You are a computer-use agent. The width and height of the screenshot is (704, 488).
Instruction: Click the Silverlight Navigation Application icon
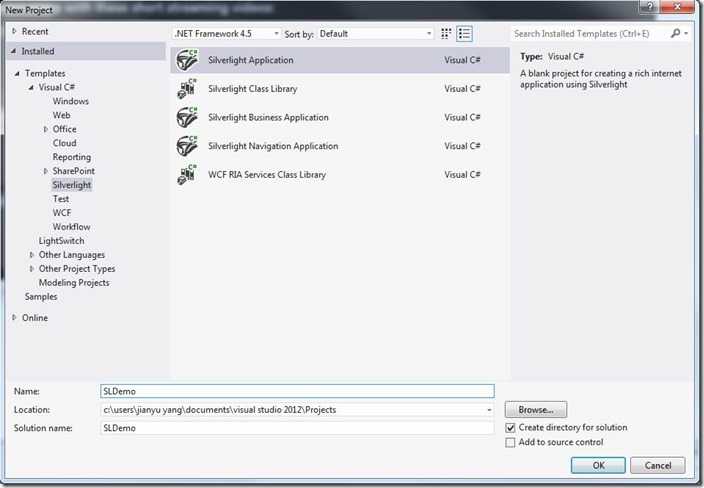tap(187, 146)
